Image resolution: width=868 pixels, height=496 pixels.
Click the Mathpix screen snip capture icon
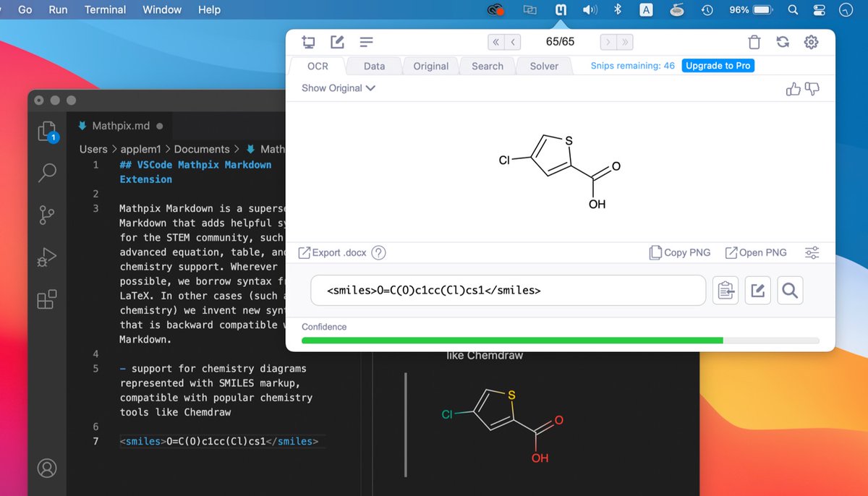(x=310, y=42)
